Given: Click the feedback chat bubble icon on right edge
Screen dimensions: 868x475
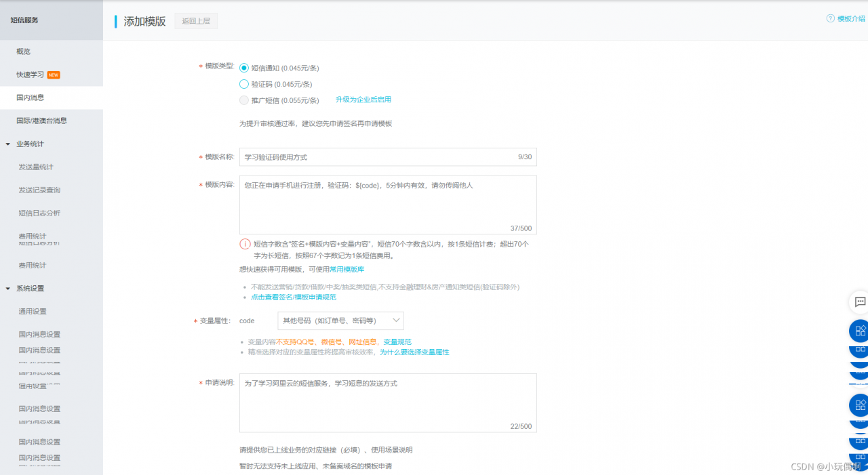Looking at the screenshot, I should (860, 302).
